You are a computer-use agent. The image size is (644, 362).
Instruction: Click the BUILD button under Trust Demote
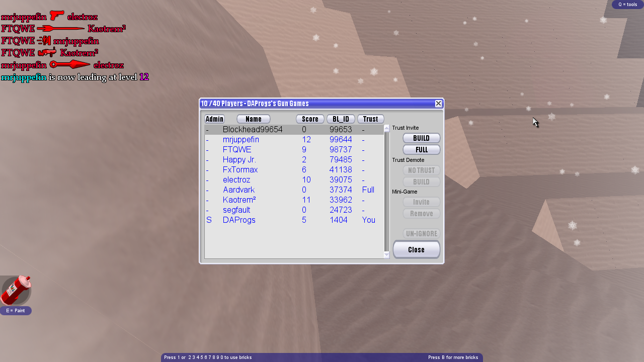point(422,182)
